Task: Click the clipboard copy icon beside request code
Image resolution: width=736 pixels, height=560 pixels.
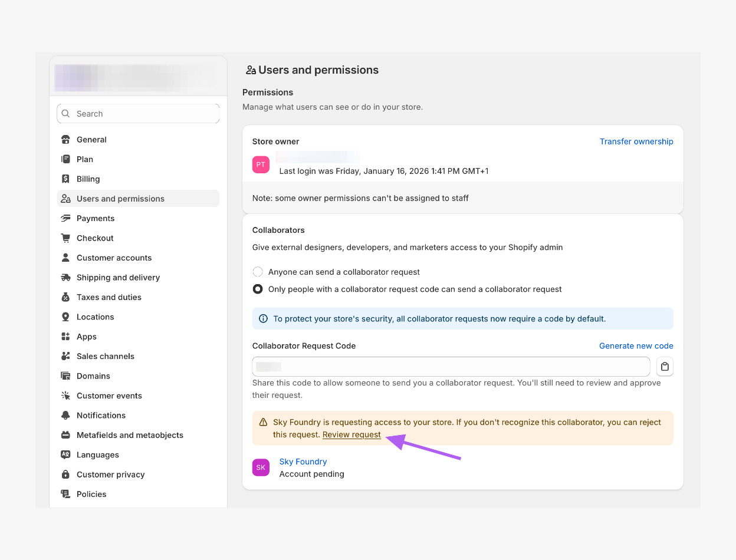Action: click(665, 367)
